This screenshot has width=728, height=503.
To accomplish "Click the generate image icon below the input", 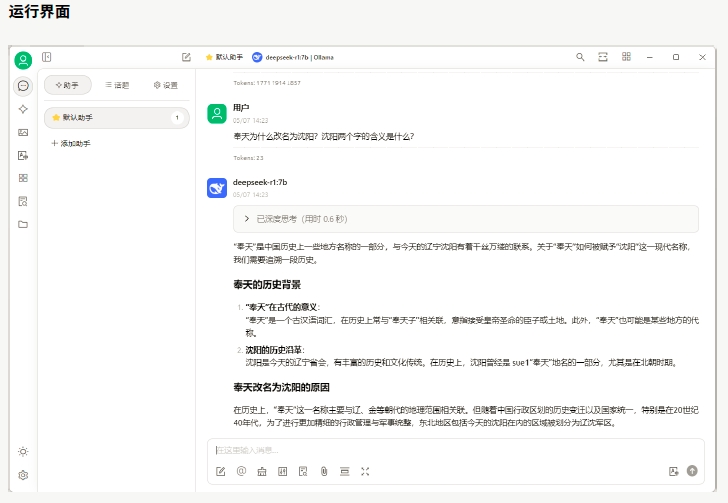I will (282, 471).
